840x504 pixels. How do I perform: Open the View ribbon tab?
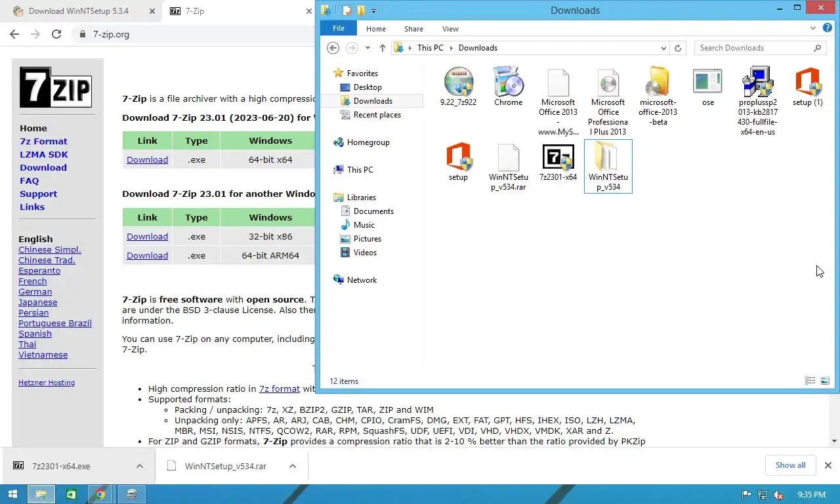pos(450,28)
